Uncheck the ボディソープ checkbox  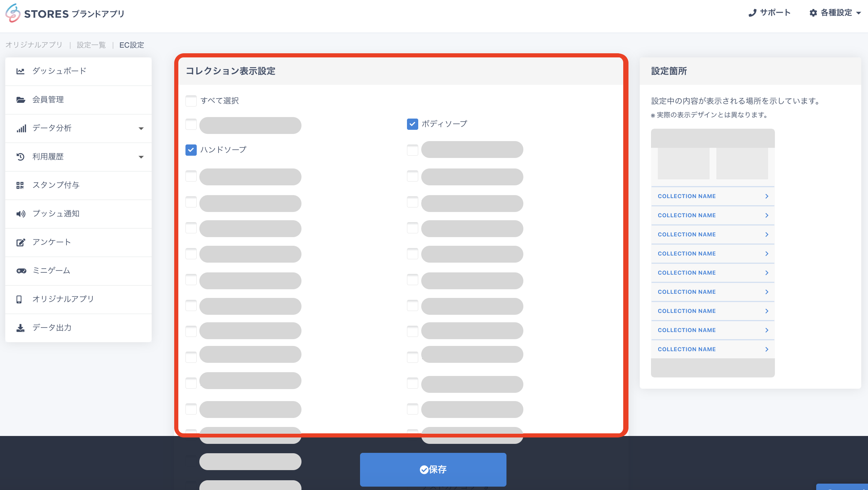click(x=412, y=124)
